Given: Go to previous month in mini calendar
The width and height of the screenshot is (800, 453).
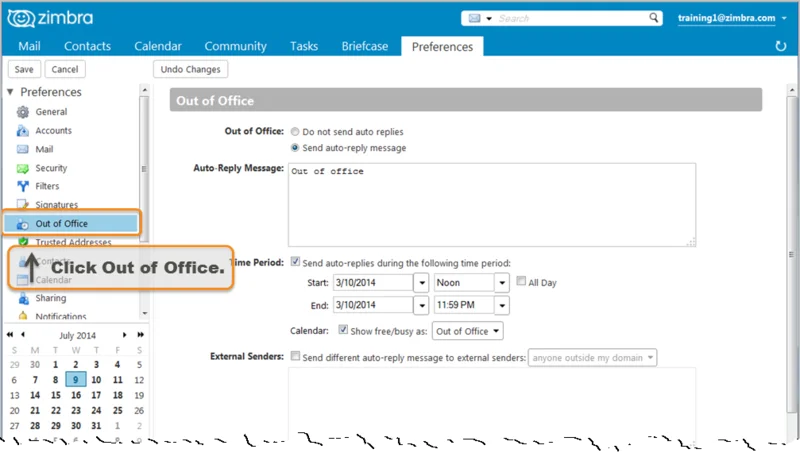Looking at the screenshot, I should (23, 335).
